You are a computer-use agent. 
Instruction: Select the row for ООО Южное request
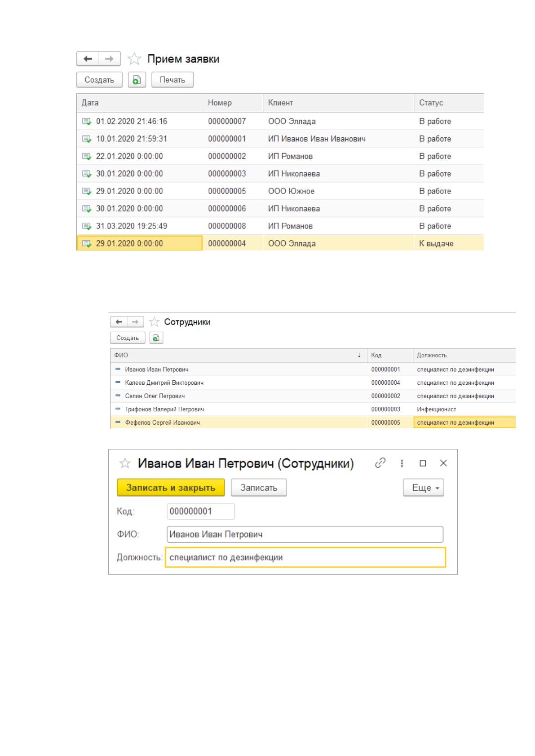(280, 191)
